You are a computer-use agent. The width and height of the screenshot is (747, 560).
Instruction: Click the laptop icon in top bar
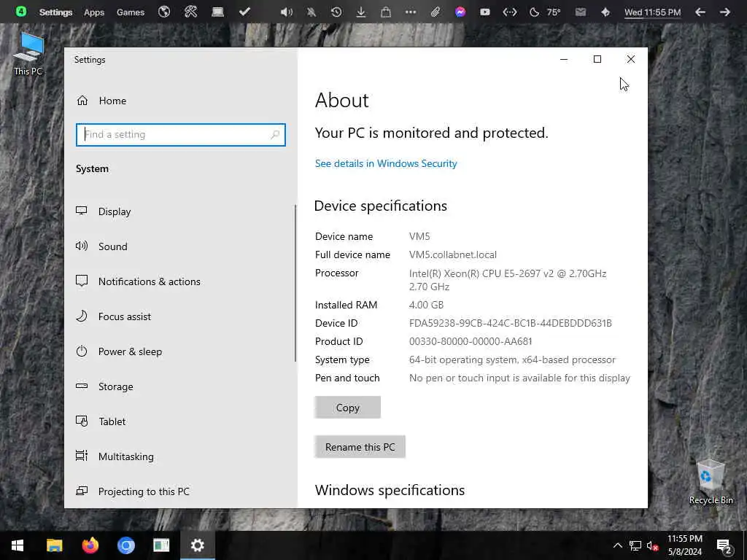217,12
